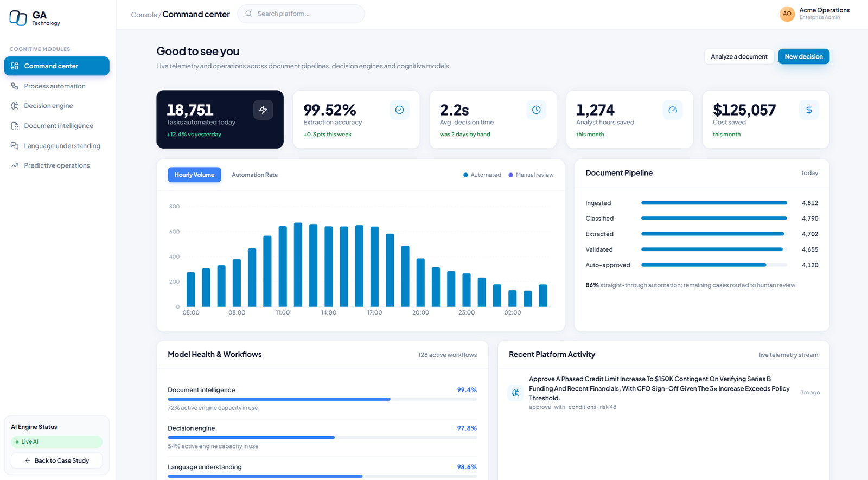Click the Predictive operations trend icon
Screen dimensions: 868x480
point(15,165)
